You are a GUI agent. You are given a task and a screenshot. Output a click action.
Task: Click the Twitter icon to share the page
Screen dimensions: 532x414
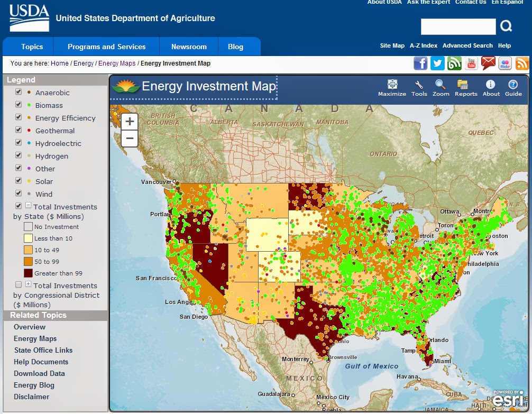437,63
